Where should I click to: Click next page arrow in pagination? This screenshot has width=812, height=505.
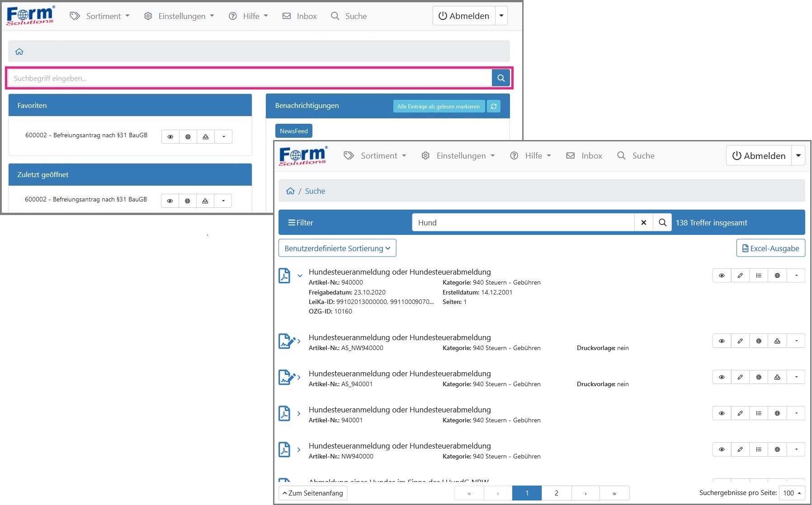click(x=585, y=493)
